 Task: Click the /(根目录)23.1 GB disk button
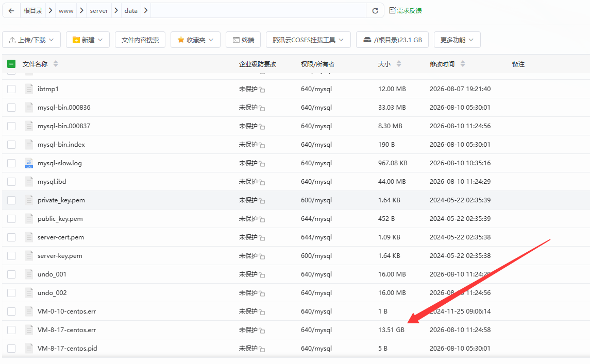click(393, 40)
